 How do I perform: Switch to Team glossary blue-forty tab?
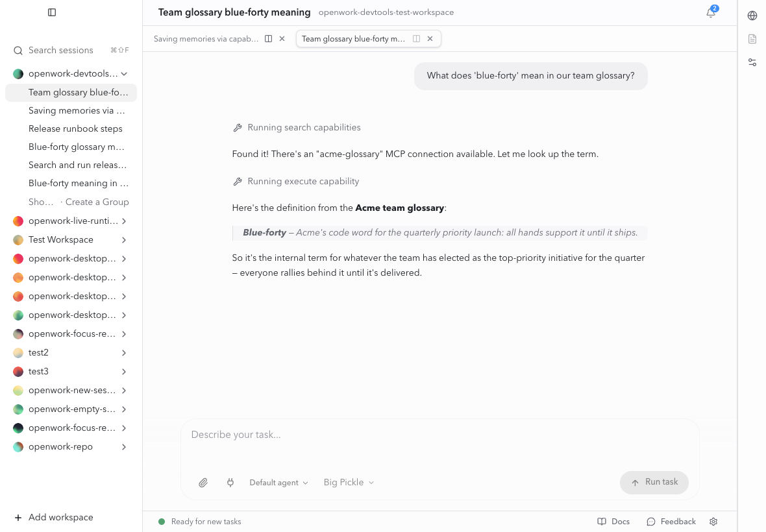point(353,39)
